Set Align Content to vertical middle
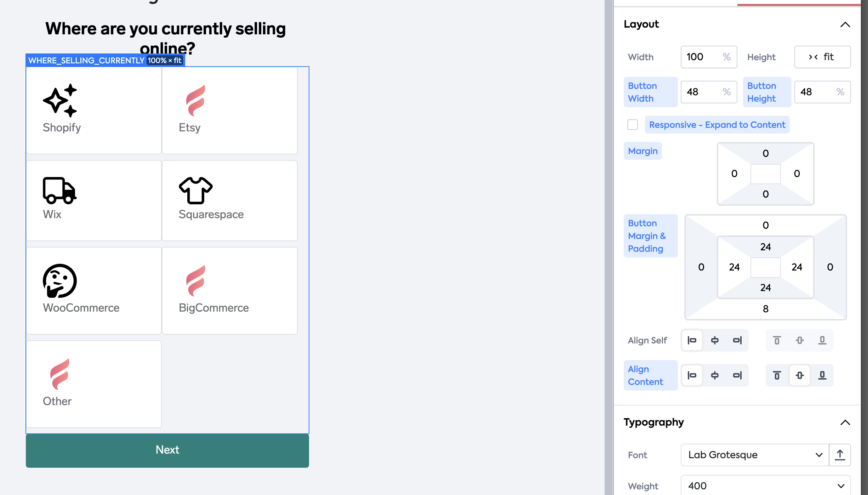 pyautogui.click(x=800, y=375)
